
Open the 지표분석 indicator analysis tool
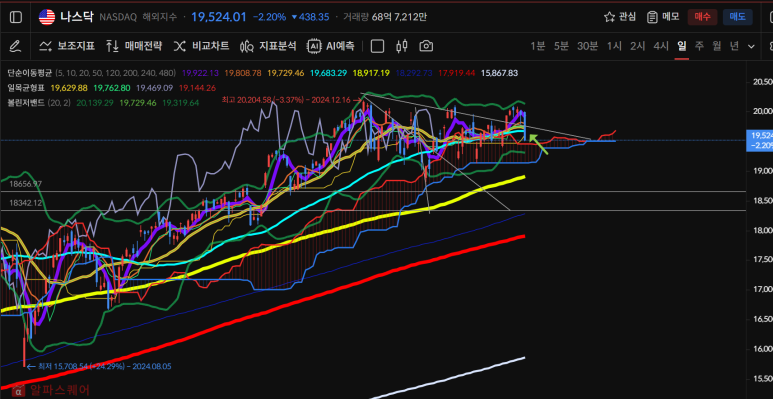click(x=268, y=46)
